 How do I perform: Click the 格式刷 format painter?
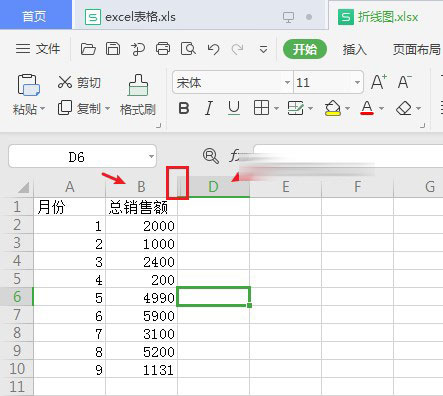coord(138,95)
